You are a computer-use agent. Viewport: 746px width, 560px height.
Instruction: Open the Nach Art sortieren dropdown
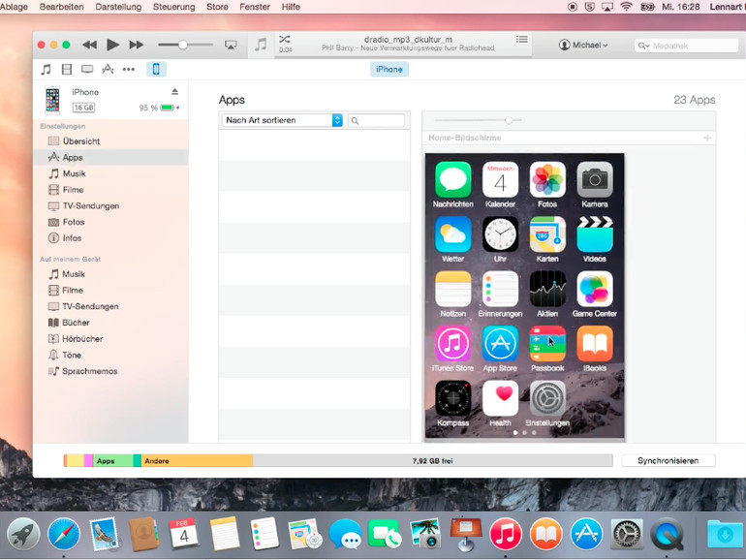(x=282, y=120)
